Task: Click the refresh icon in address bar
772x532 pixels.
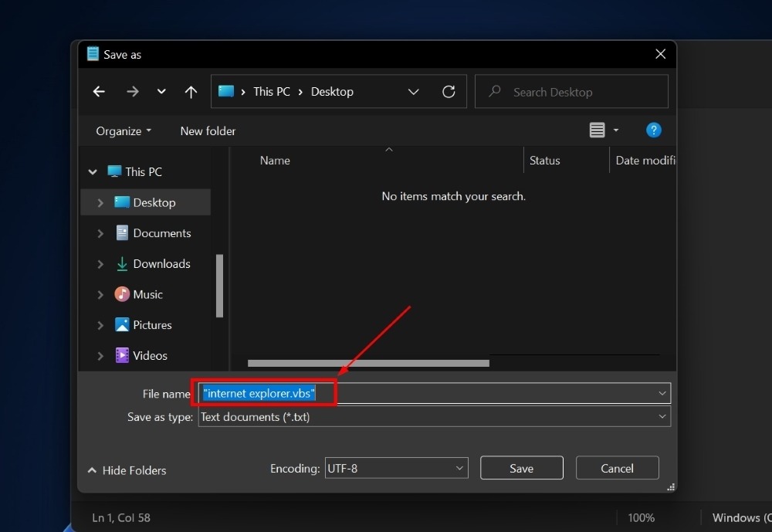Action: 449,91
